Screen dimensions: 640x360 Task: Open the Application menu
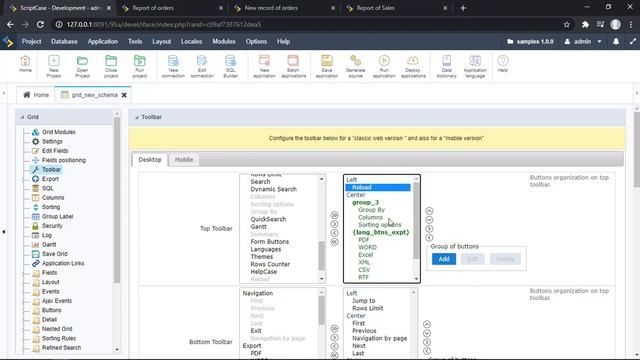pos(102,42)
